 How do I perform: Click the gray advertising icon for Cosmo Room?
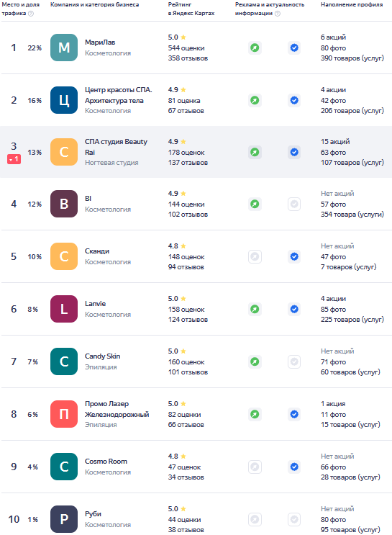click(255, 467)
